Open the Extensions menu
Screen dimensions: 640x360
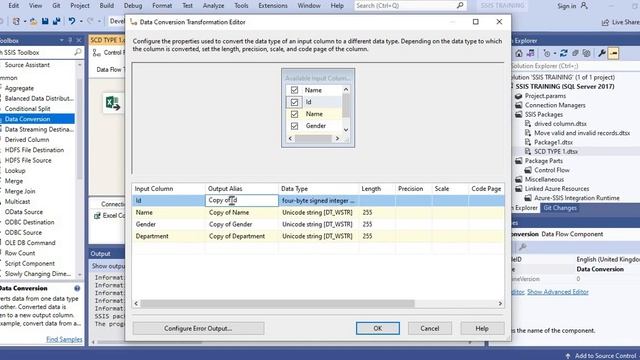pos(273,6)
